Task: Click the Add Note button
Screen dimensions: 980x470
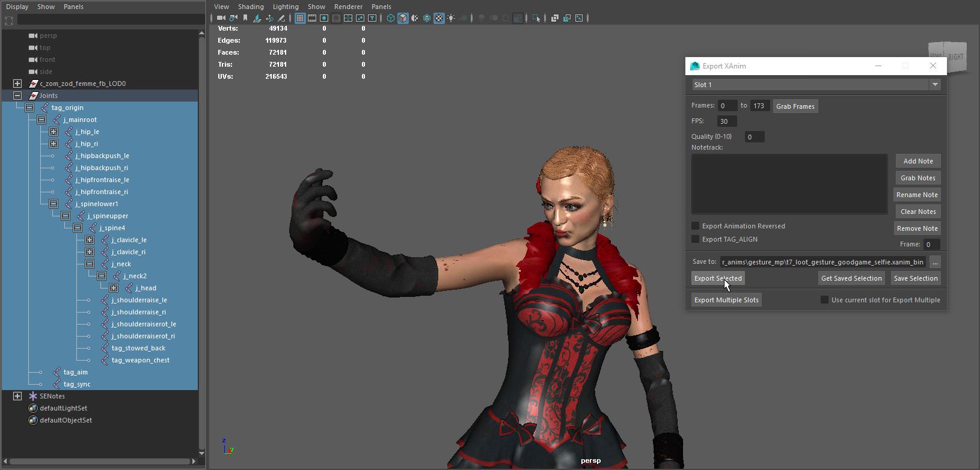Action: (x=918, y=161)
